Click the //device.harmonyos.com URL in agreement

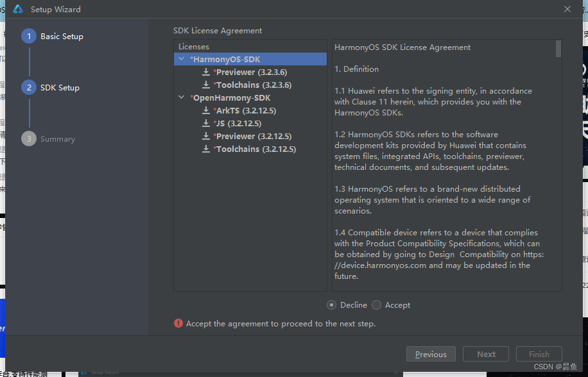(380, 265)
